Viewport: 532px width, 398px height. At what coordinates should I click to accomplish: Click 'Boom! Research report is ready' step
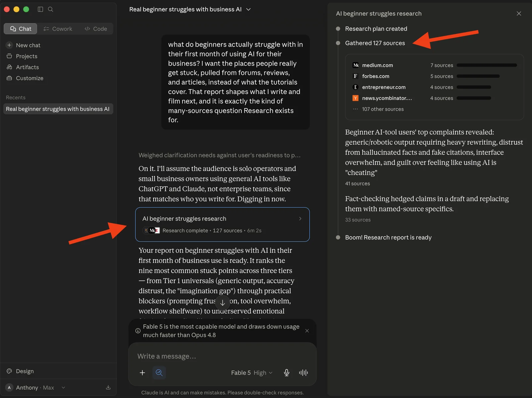[x=388, y=238]
